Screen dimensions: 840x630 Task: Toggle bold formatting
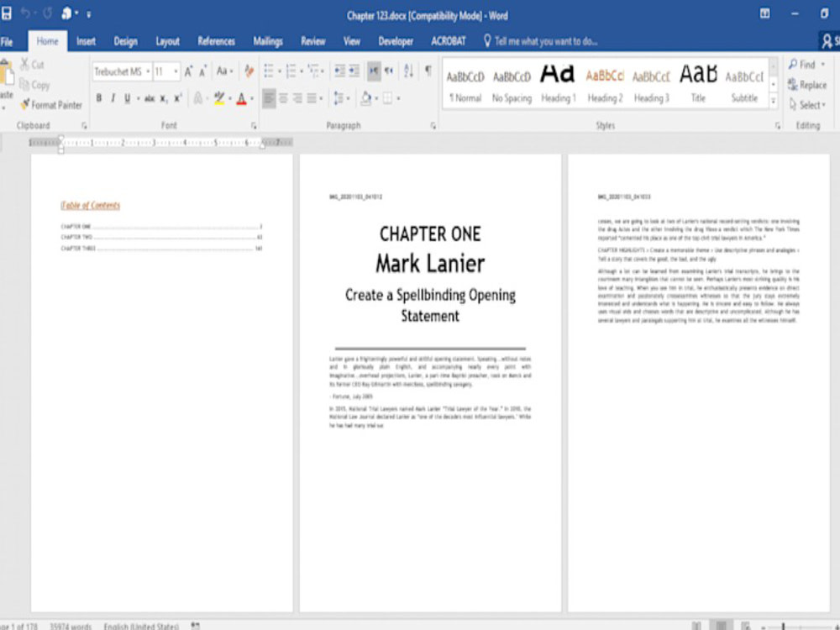click(98, 98)
